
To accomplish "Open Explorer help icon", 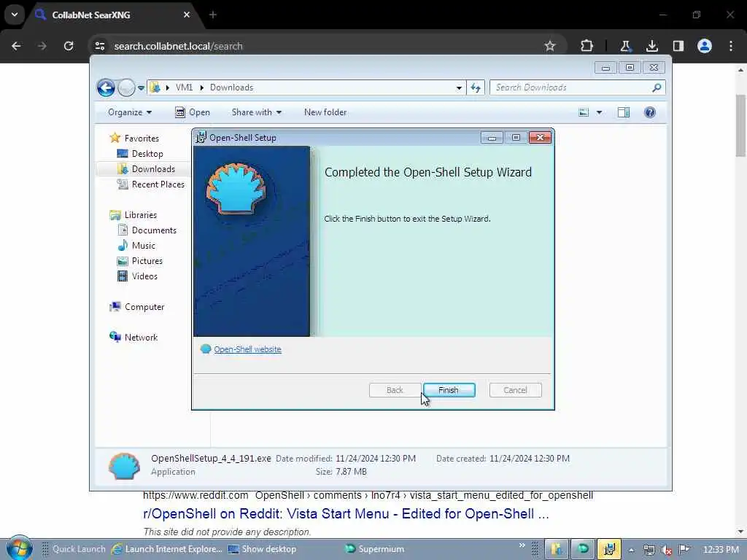I will click(650, 112).
